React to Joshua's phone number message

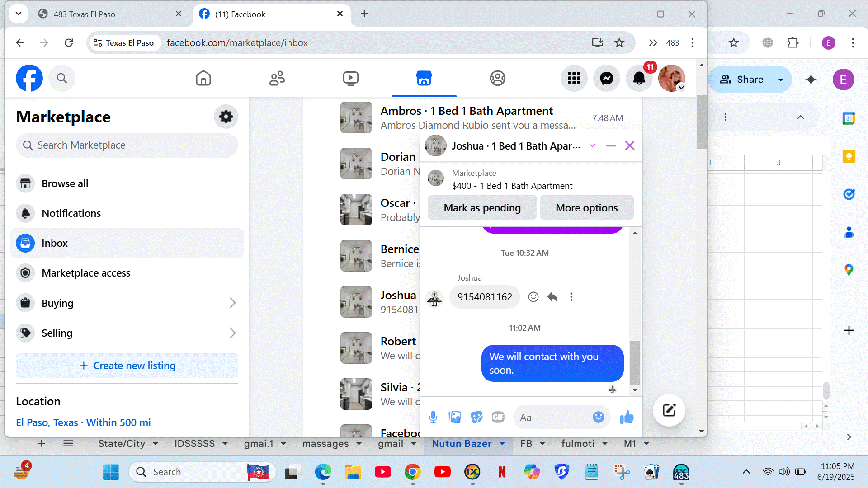click(x=533, y=297)
